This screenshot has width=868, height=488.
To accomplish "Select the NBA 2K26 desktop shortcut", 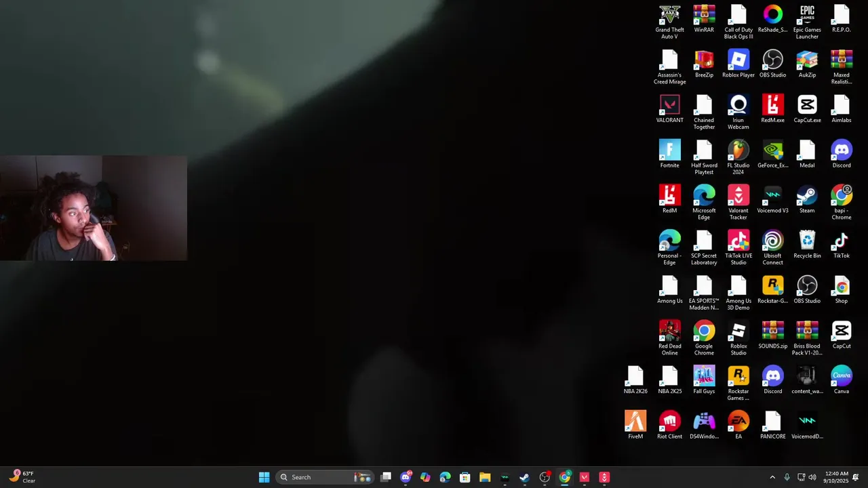I will (x=635, y=380).
